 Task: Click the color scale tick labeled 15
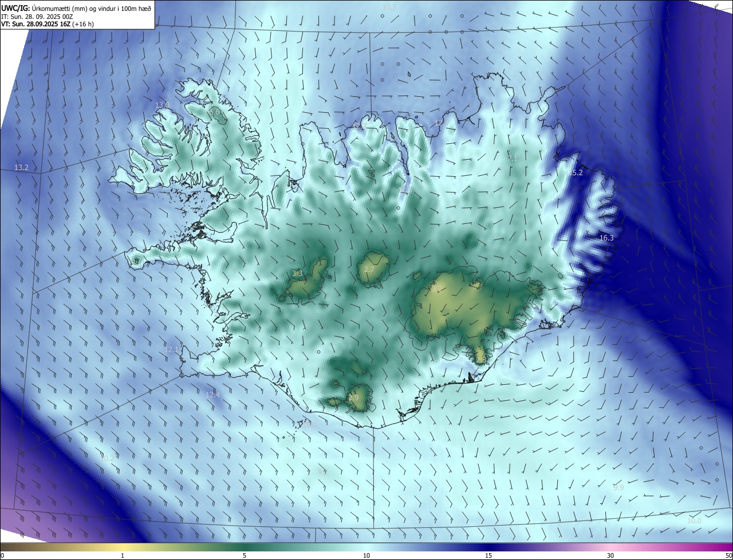tap(488, 555)
